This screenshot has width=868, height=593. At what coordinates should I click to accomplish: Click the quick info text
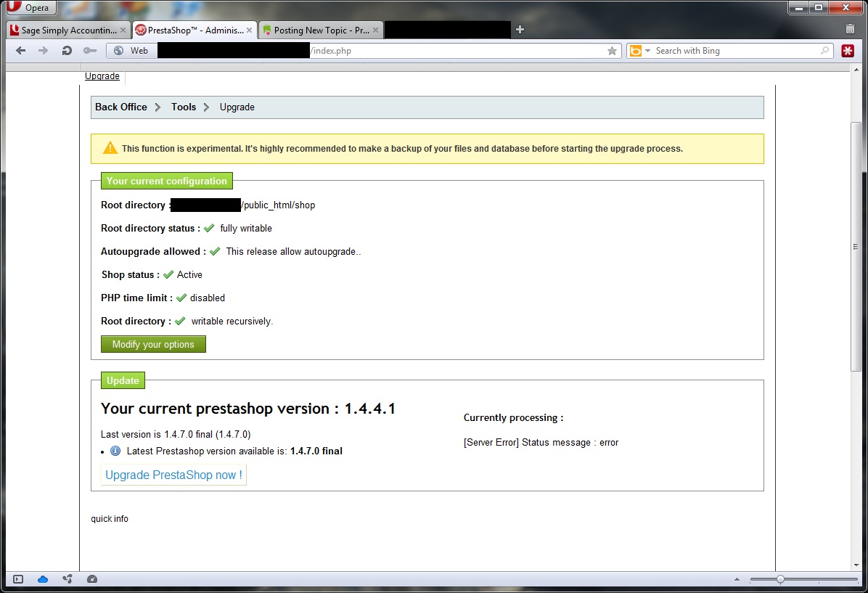(110, 519)
